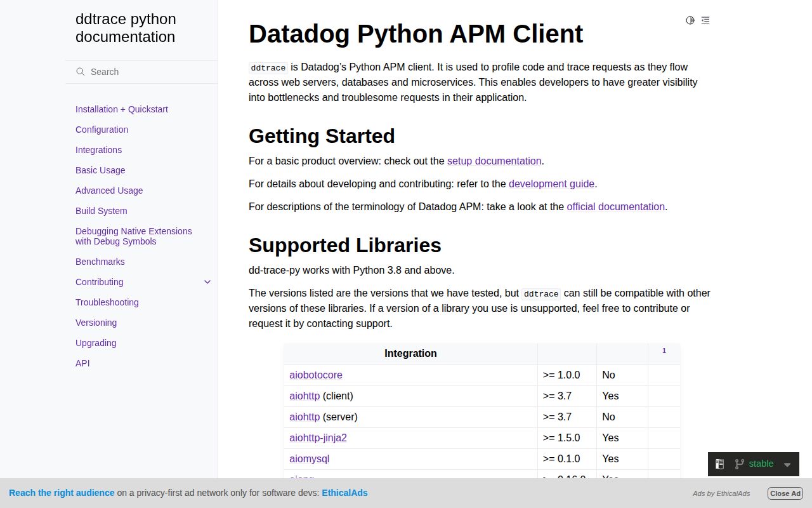Click Reach the right audience ad link
812x508 pixels.
click(62, 493)
